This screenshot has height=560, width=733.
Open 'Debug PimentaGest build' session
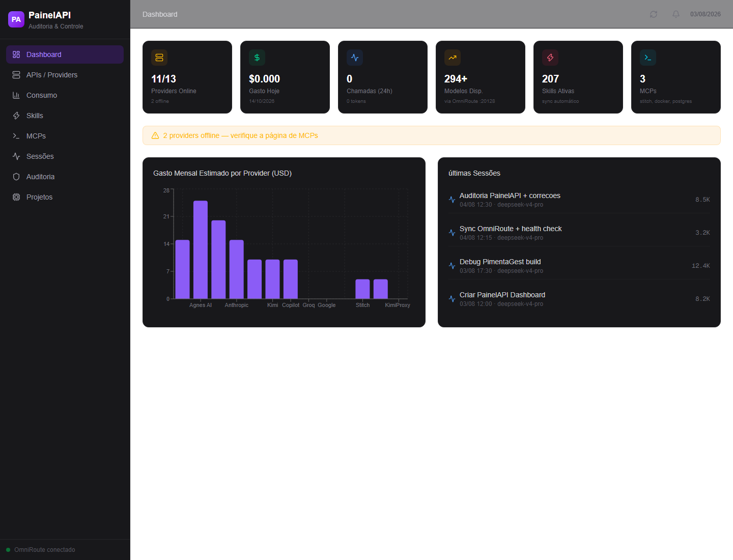click(579, 266)
